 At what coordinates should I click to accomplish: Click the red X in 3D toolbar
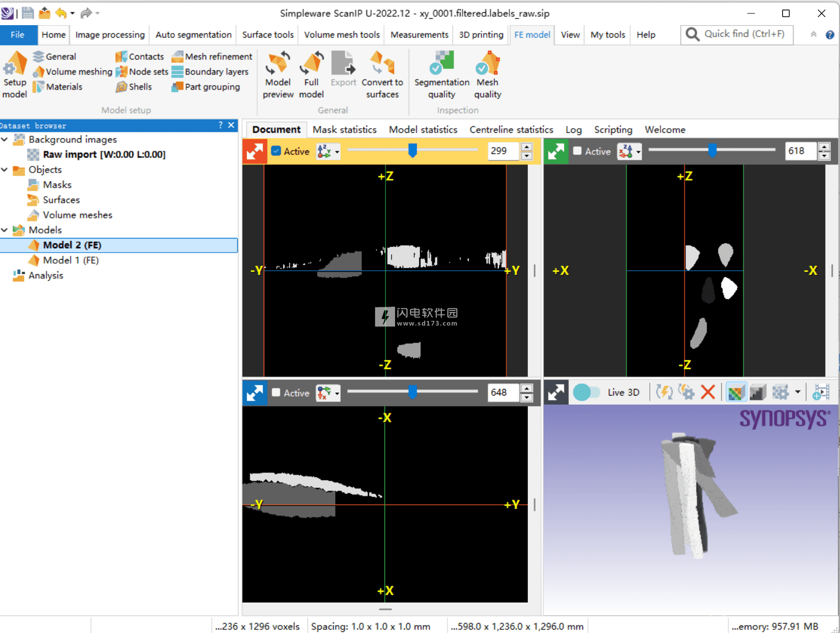coord(708,392)
